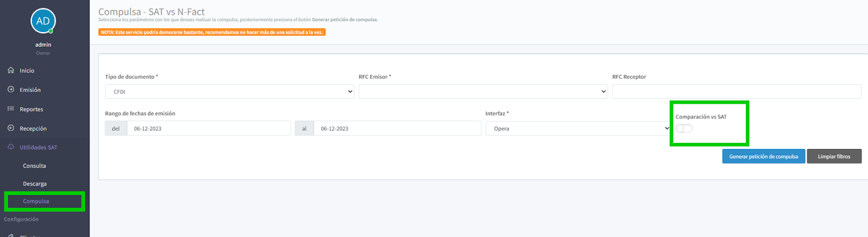Click the Inicio home icon
Image resolution: width=868 pixels, height=237 pixels.
[x=11, y=70]
